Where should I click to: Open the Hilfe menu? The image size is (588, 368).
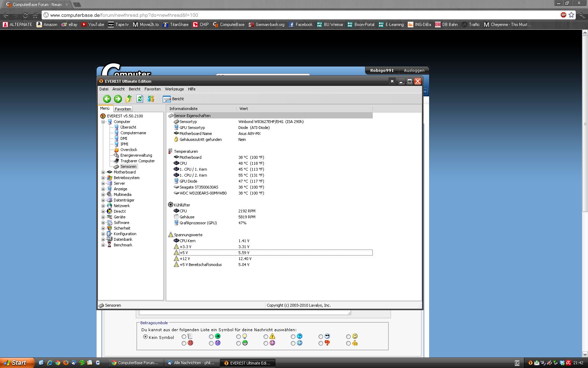click(x=191, y=89)
